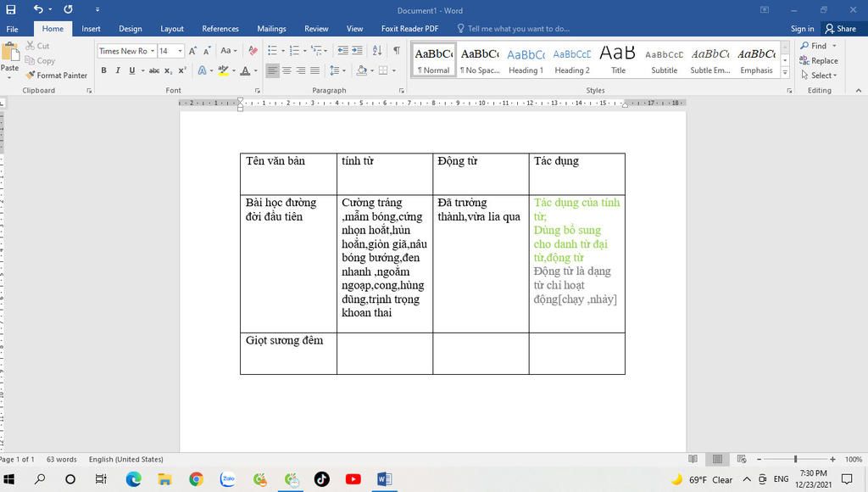Show paragraph marks with the pilcrow icon

[x=397, y=51]
